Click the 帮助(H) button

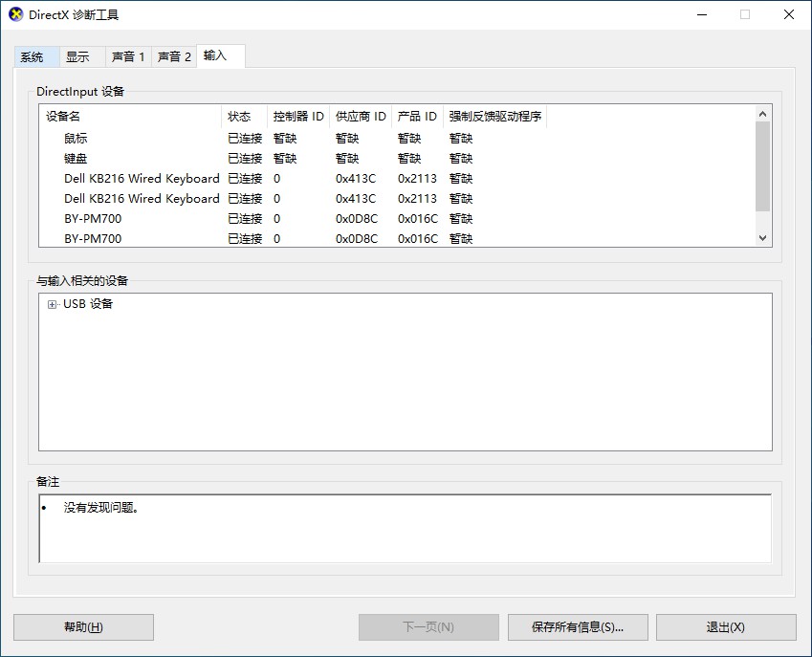coord(83,627)
